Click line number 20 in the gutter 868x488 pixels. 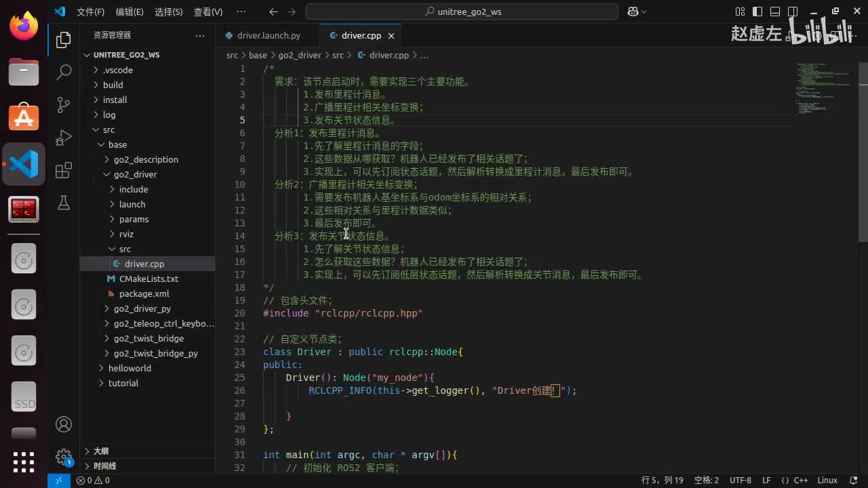coord(239,313)
